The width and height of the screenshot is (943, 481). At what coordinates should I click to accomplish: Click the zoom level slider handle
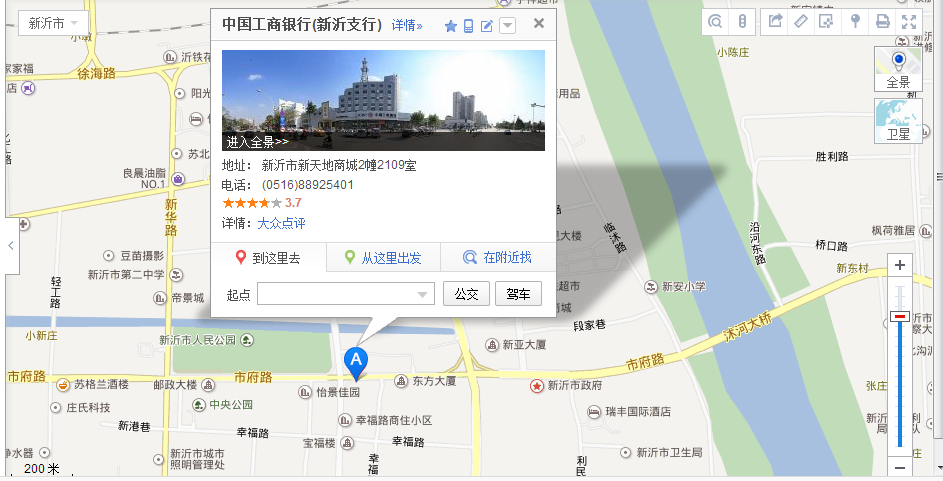pyautogui.click(x=900, y=316)
